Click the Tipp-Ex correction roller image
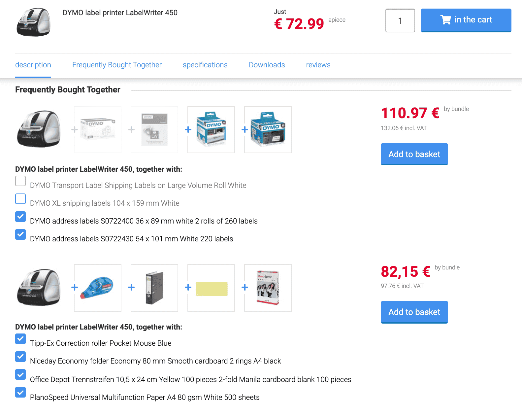Screen dimensions: 522x420 coord(98,288)
